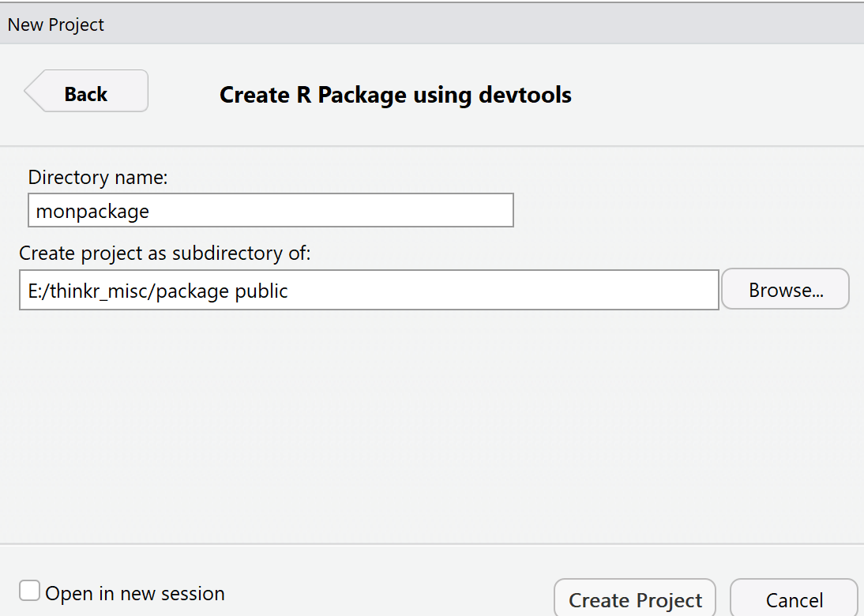This screenshot has width=864, height=616.
Task: Check the box beside Open in new session
Action: pos(29,589)
